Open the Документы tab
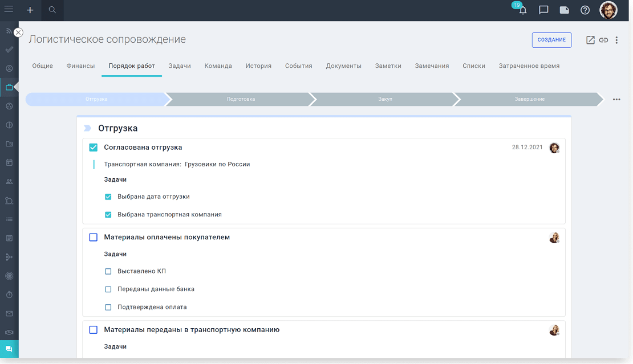 [343, 66]
